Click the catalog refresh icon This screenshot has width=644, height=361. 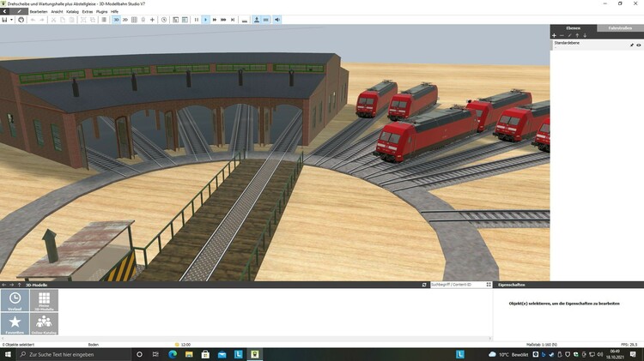[424, 285]
